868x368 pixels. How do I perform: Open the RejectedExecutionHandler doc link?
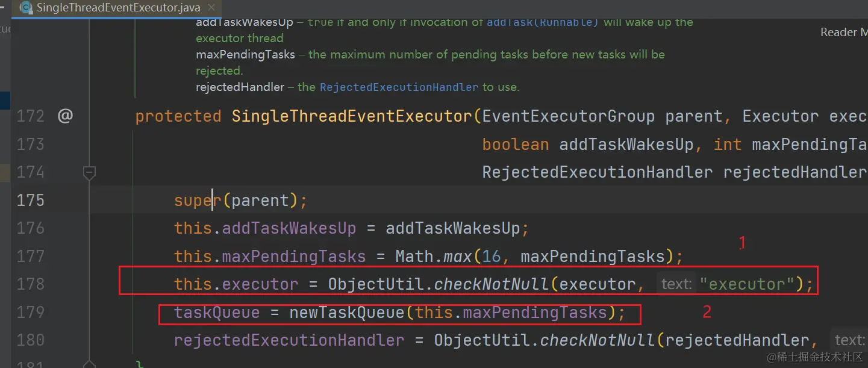pyautogui.click(x=399, y=87)
